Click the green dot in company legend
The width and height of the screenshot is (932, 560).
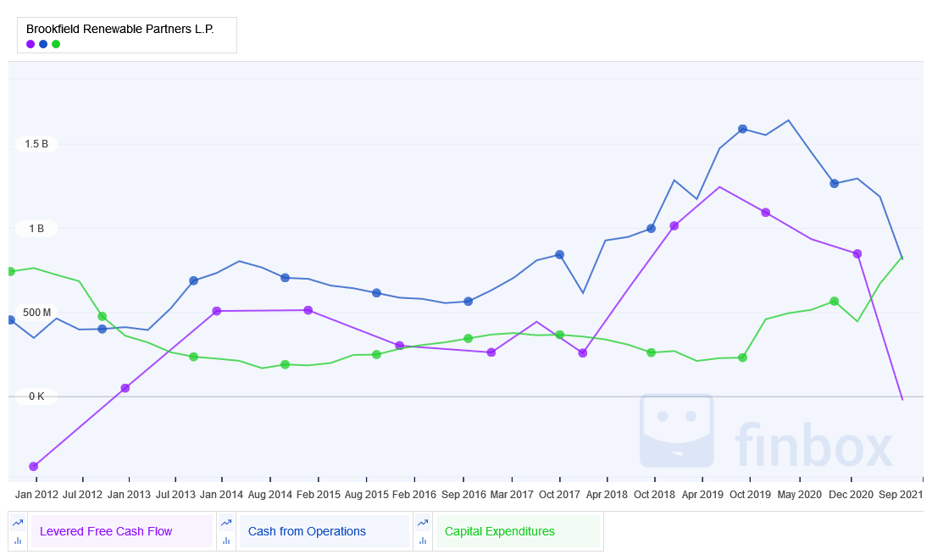coord(56,44)
